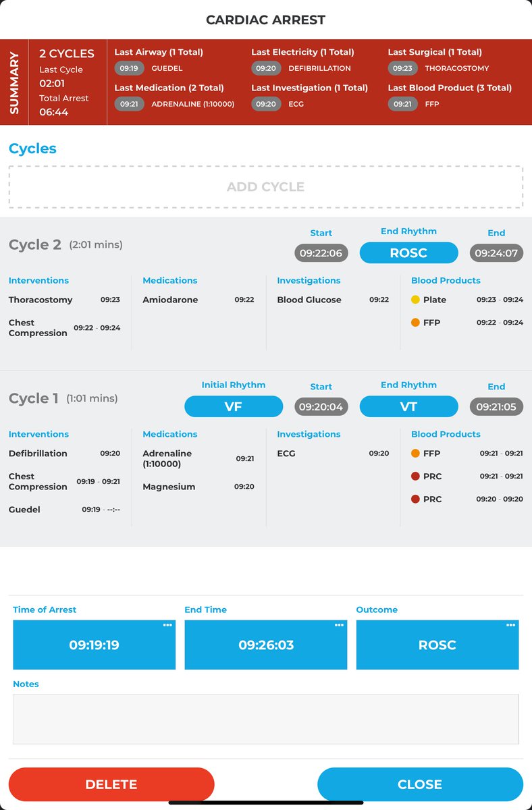532x810 pixels.
Task: Tap the Cycle 1 heading
Action: coord(34,398)
